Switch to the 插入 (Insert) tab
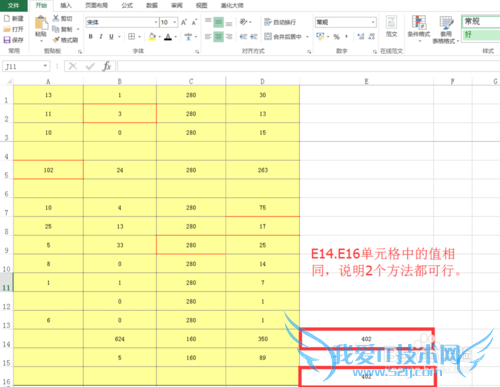This screenshot has width=500, height=387. [x=66, y=5]
